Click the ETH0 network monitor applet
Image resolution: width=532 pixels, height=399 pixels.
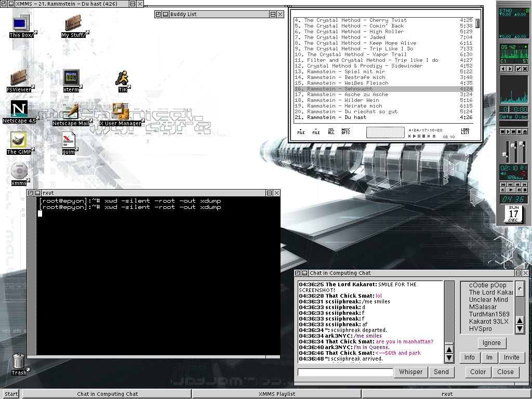[x=514, y=23]
